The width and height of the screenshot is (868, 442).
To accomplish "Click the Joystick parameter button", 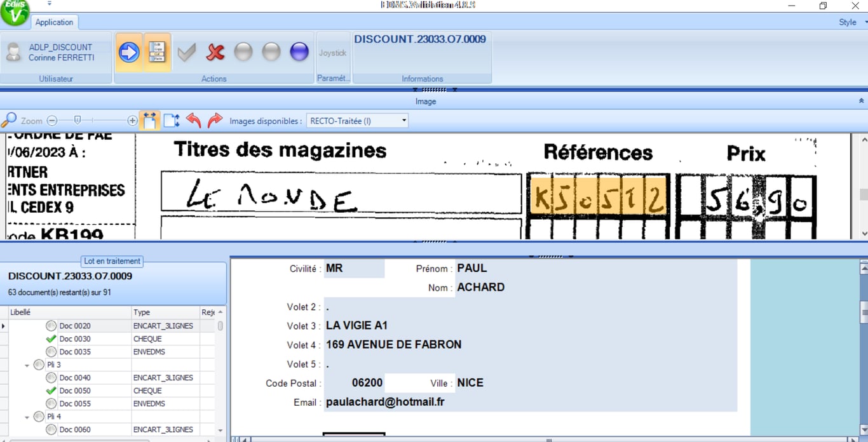I will tap(333, 53).
